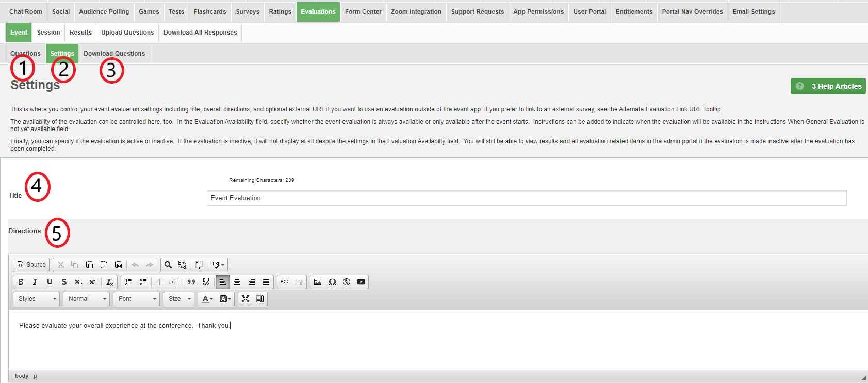The width and height of the screenshot is (868, 383).
Task: Toggle underline formatting
Action: click(50, 282)
